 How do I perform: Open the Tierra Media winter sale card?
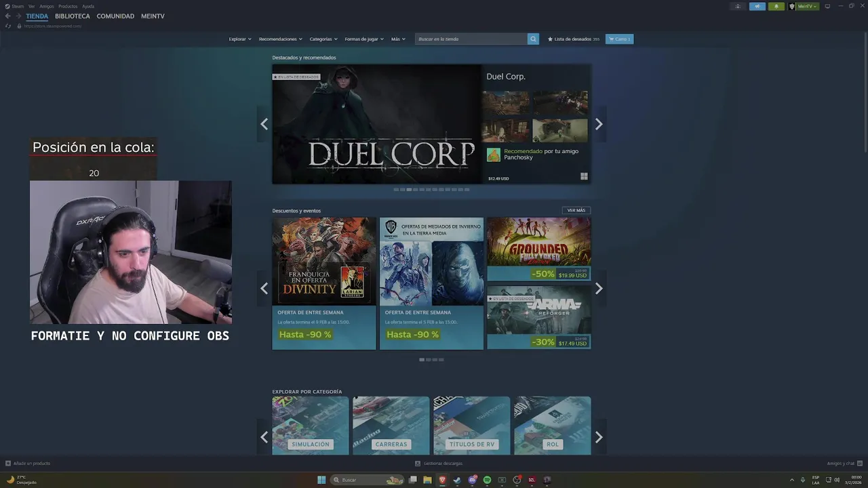pyautogui.click(x=431, y=283)
